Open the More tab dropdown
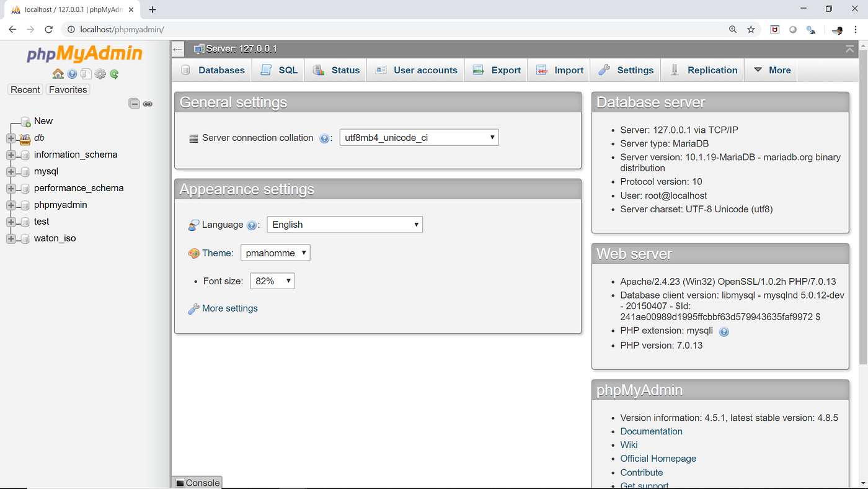The height and width of the screenshot is (489, 868). (x=772, y=70)
